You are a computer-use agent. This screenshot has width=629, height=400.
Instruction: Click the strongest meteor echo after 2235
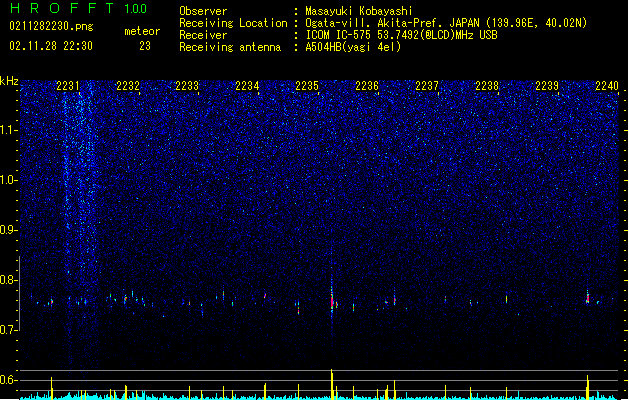pyautogui.click(x=332, y=299)
